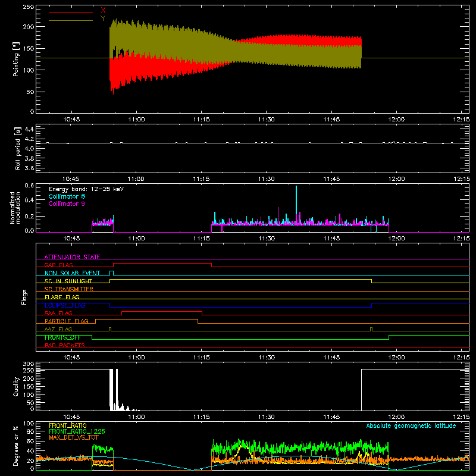The width and height of the screenshot is (476, 476).
Task: Select the green 'FRONT_RATIO_1225' legend entry
Action: point(77,431)
